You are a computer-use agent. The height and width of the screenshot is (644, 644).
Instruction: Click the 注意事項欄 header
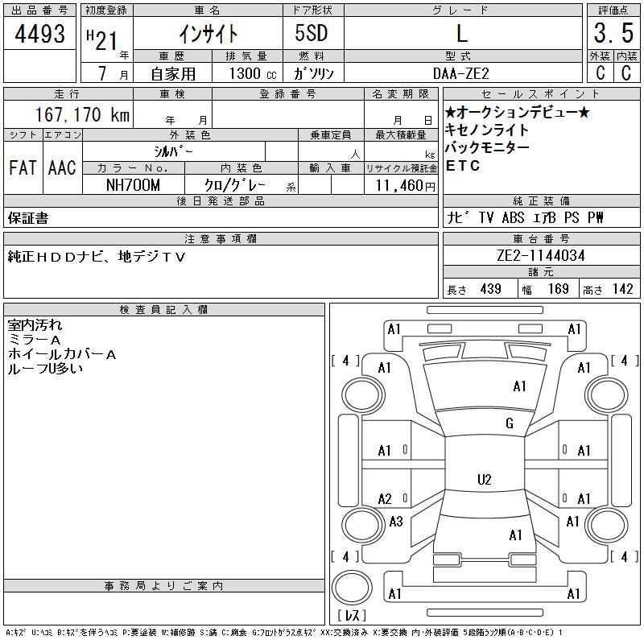221,238
